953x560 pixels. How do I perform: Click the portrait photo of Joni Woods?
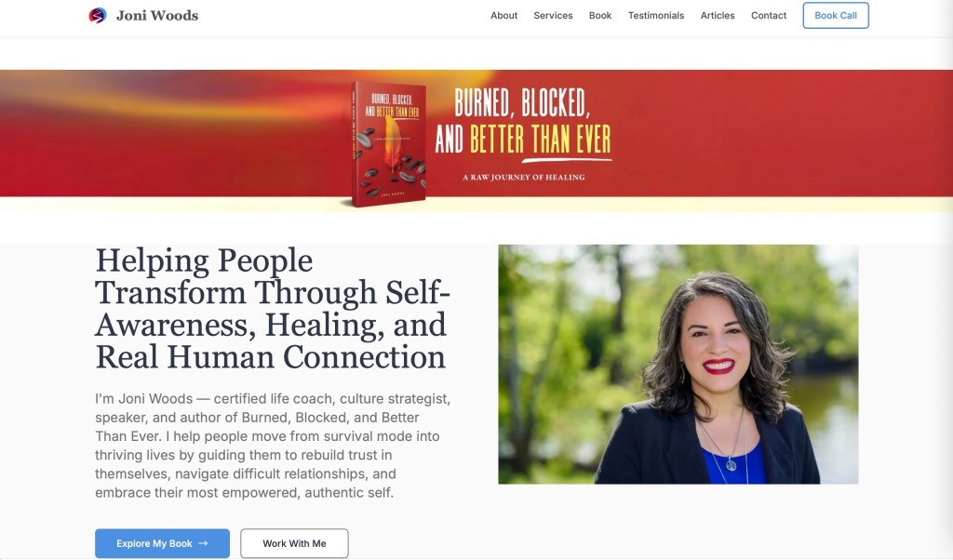678,365
